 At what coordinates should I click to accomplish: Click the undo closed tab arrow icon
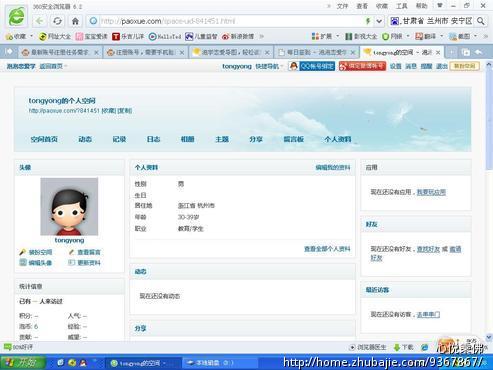point(479,52)
